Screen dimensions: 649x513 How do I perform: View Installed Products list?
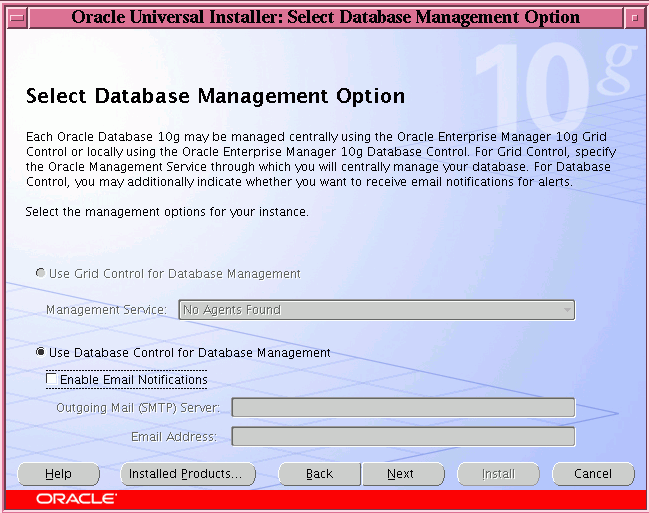click(187, 474)
